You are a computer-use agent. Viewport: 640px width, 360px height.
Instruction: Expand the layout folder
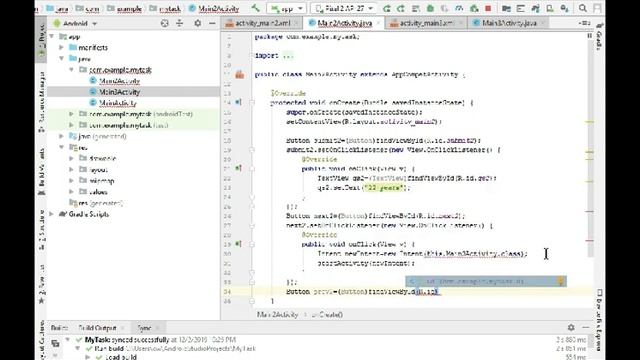point(71,169)
